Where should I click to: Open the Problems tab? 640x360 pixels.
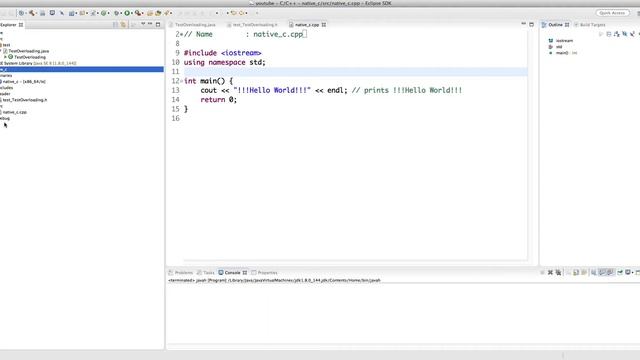click(183, 273)
